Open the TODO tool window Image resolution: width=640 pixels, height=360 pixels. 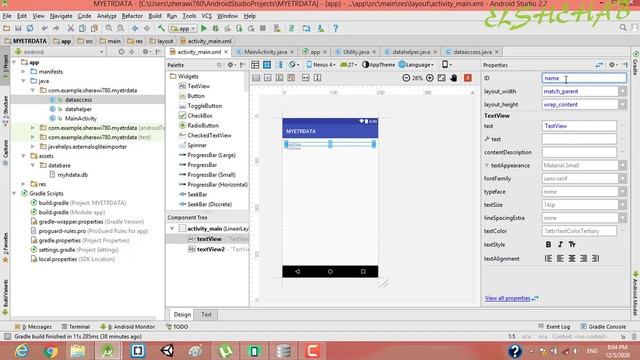(177, 327)
